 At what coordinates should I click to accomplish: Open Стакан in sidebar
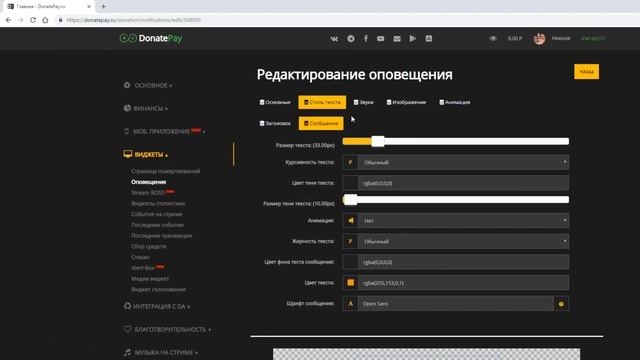point(140,257)
